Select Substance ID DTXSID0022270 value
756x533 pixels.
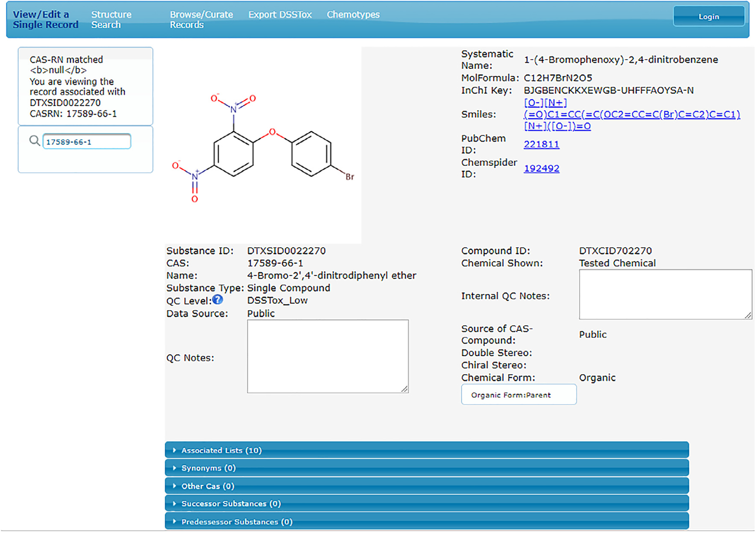pyautogui.click(x=286, y=251)
